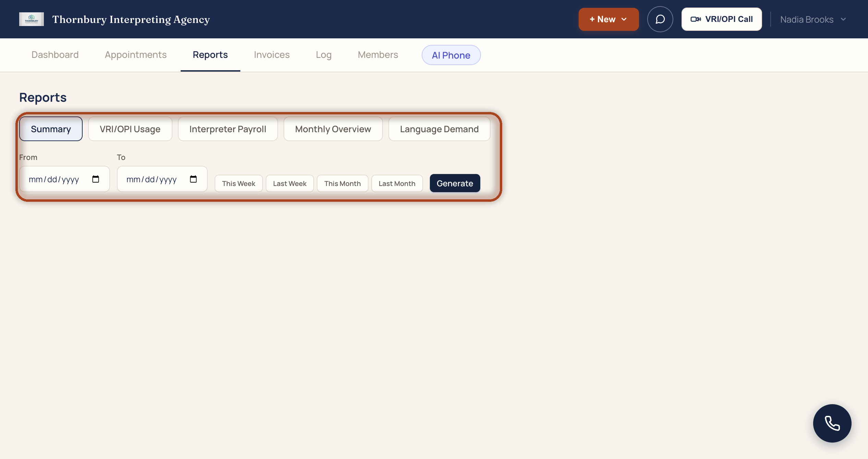Apply the Last Month date preset
This screenshot has width=868, height=459.
pos(397,184)
